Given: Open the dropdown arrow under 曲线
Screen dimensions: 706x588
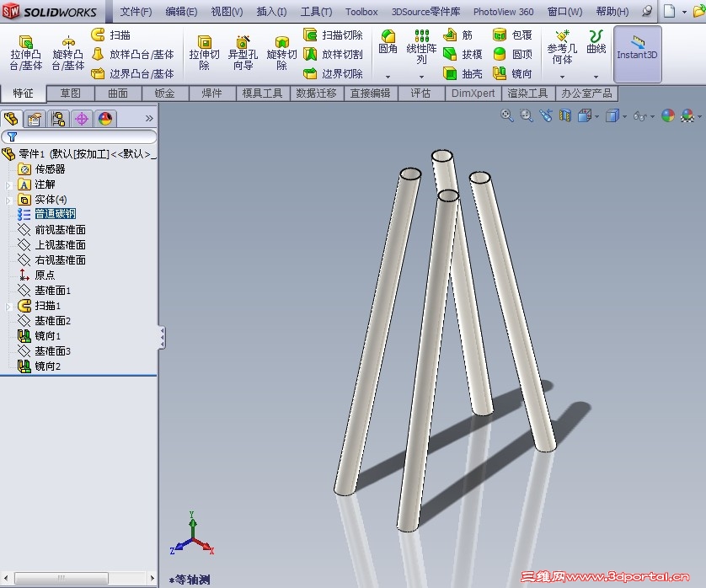Looking at the screenshot, I should [x=596, y=77].
